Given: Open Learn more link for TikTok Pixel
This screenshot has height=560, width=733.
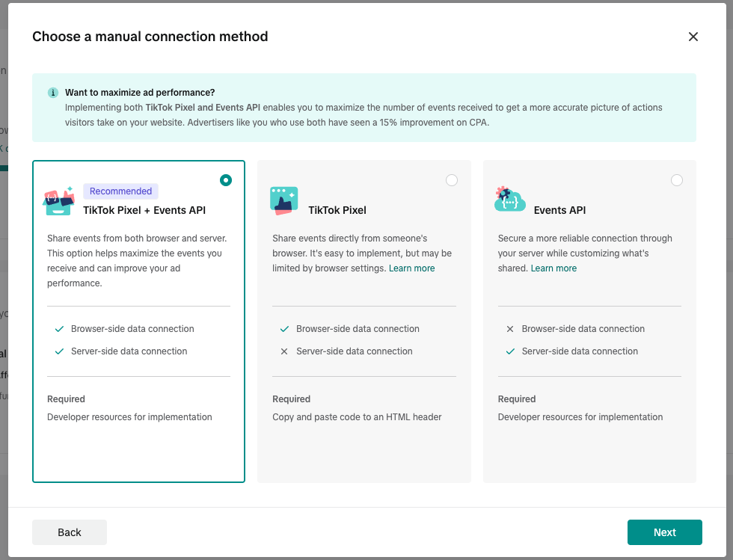Looking at the screenshot, I should pyautogui.click(x=412, y=268).
